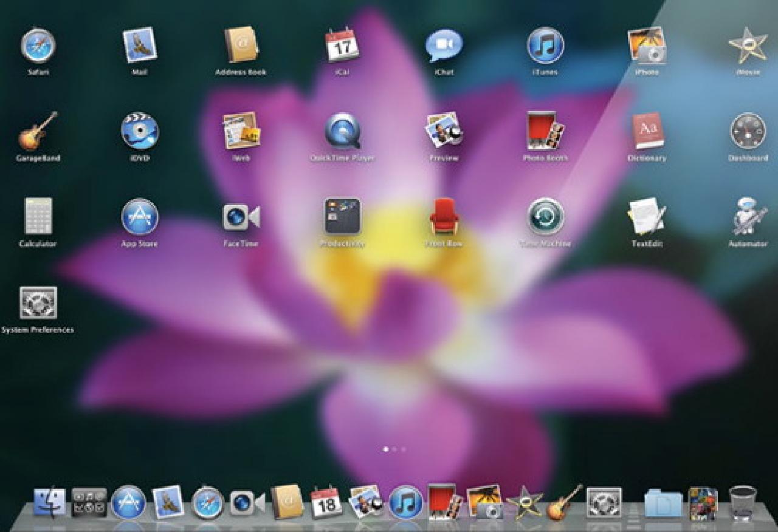The height and width of the screenshot is (532, 778).
Task: Open the Productivity folder
Action: point(342,216)
